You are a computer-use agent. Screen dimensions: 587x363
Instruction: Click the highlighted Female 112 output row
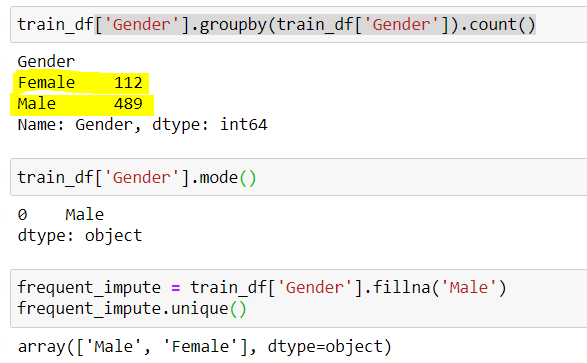point(80,83)
